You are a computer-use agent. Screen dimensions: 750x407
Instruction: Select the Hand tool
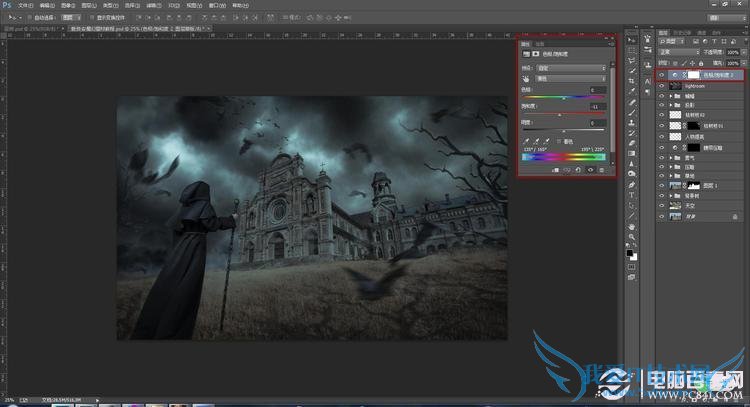click(x=632, y=228)
